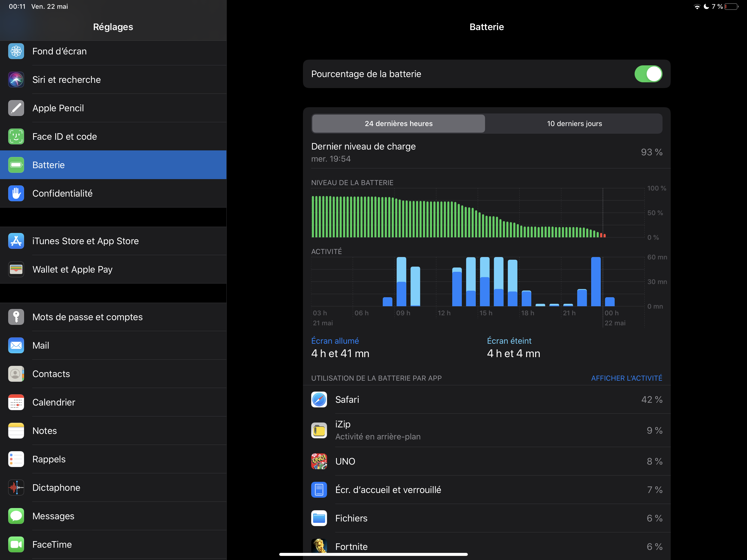Tap the Siri et recherche icon

tap(16, 80)
